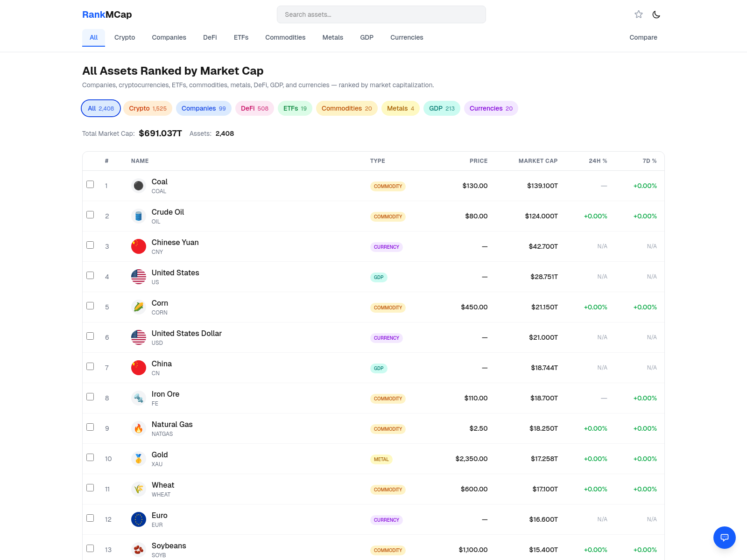Open the chat support bubble
The width and height of the screenshot is (747, 560).
724,538
